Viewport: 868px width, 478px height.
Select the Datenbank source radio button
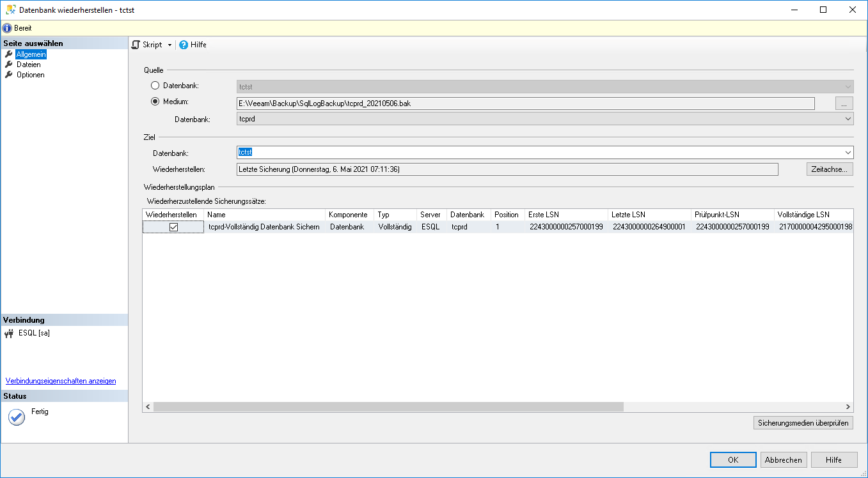(155, 86)
